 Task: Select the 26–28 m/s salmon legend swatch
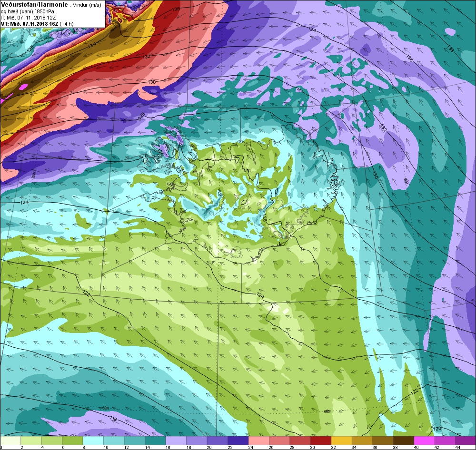(279, 440)
